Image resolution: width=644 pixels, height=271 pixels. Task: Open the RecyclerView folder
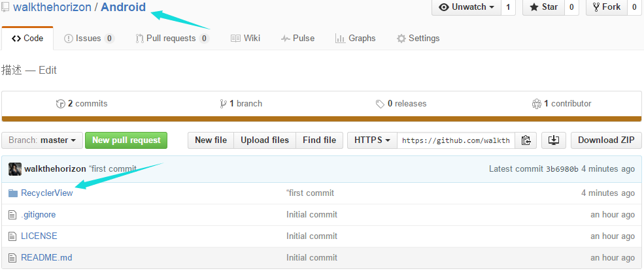click(x=47, y=193)
